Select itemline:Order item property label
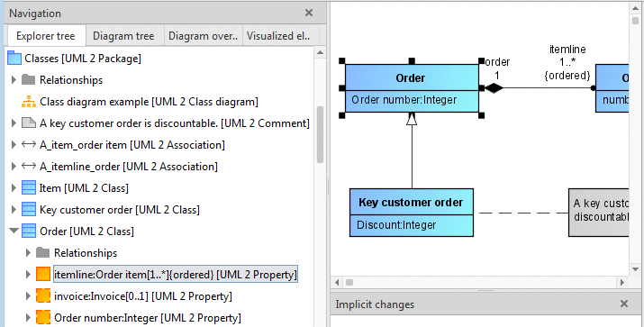Viewport: 644px width, 327px height. [x=176, y=275]
